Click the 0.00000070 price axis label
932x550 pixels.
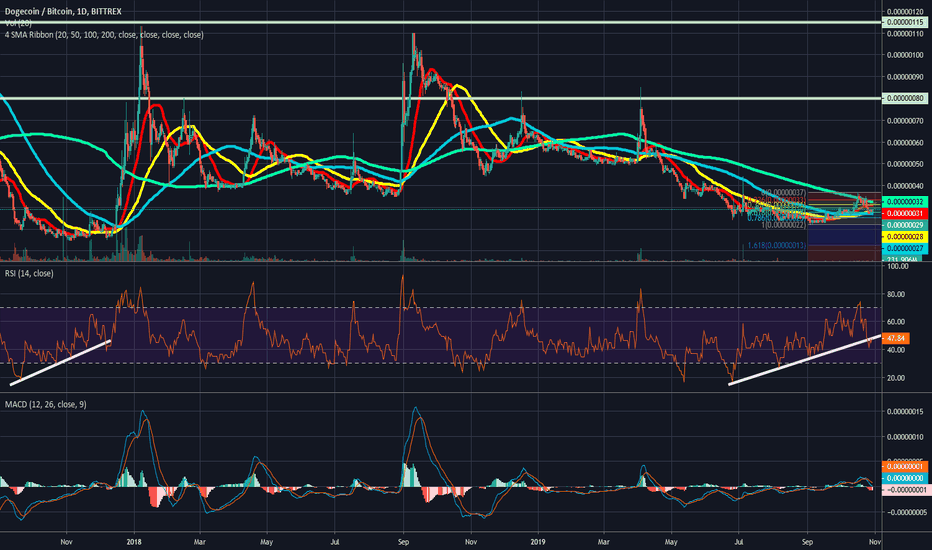click(905, 121)
